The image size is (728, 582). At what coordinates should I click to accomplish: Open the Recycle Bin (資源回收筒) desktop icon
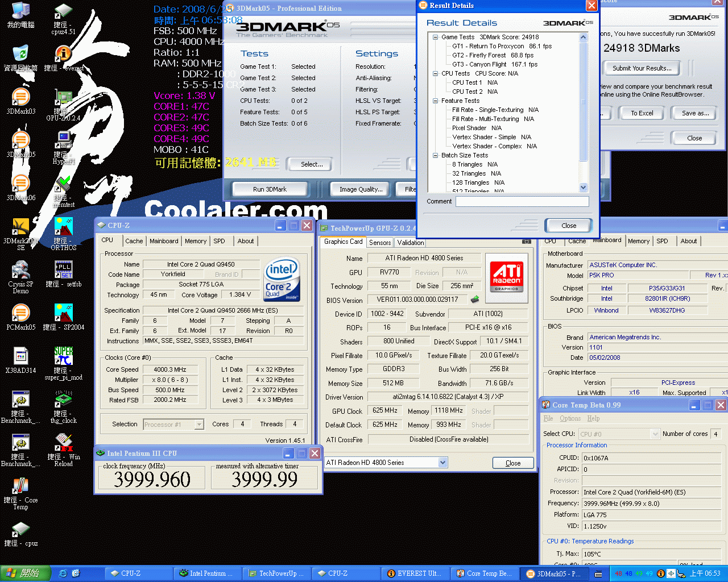20,58
